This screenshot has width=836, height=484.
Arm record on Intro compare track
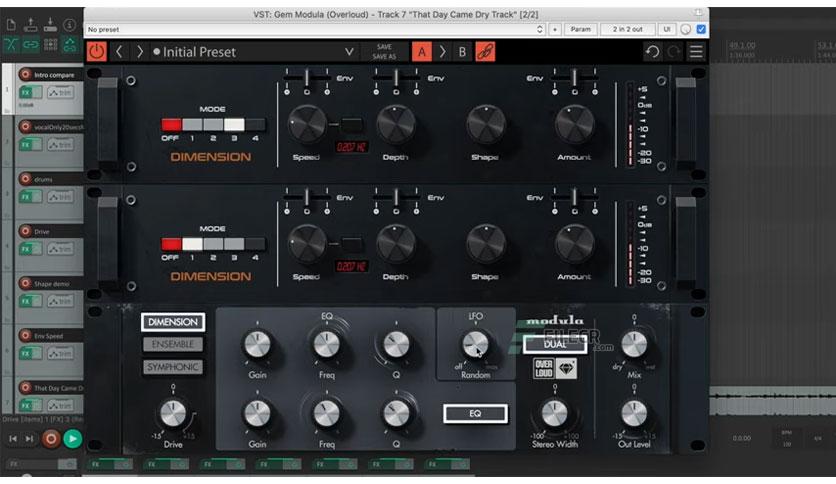pyautogui.click(x=25, y=74)
